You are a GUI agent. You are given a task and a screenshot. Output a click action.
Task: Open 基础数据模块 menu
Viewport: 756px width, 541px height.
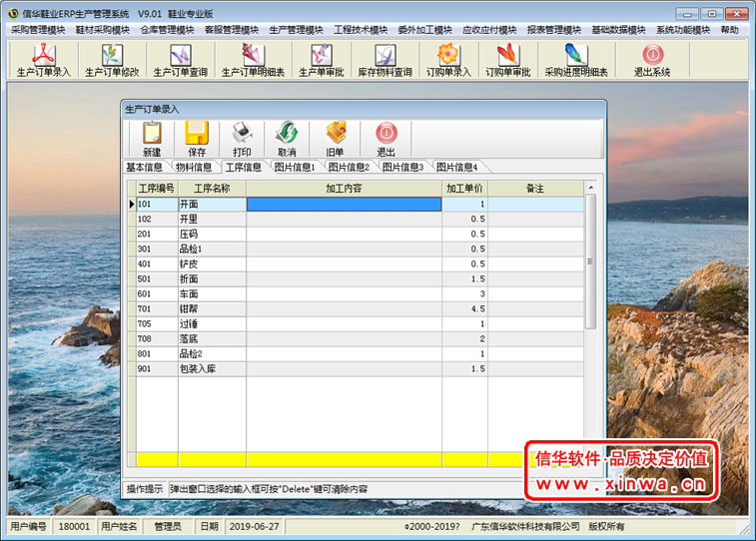point(618,30)
